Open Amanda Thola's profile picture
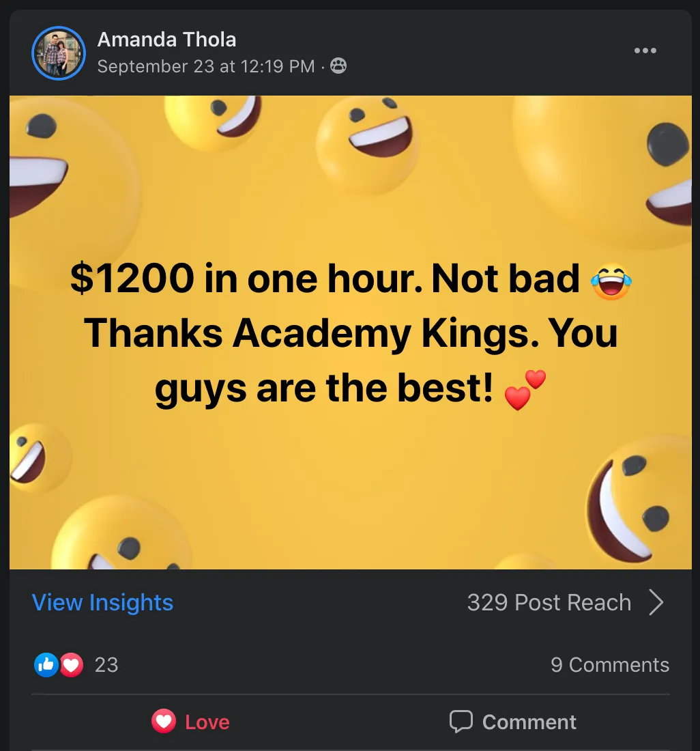The image size is (700, 751). [59, 53]
